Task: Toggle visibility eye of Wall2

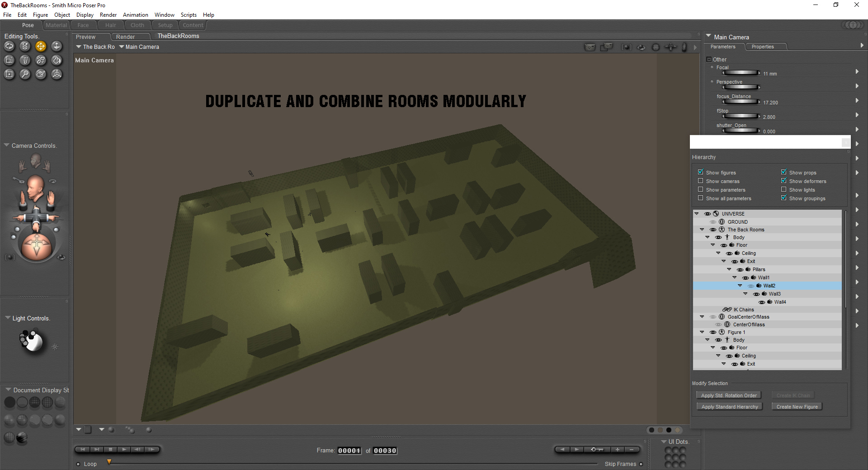Action: (751, 286)
